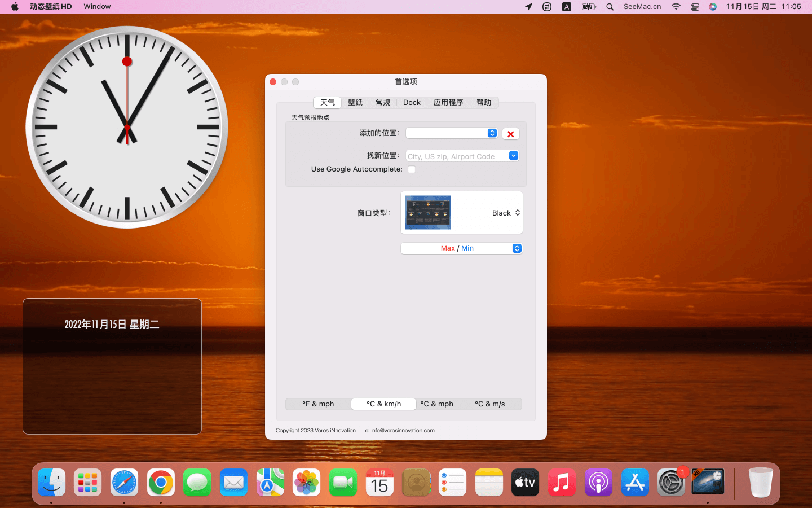Open the dynamic wallpaper app in the Dock
812x508 pixels.
pyautogui.click(x=708, y=483)
